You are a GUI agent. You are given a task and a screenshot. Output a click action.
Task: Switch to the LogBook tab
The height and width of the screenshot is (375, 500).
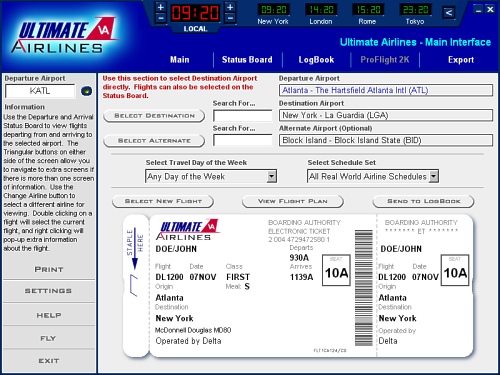tap(316, 60)
